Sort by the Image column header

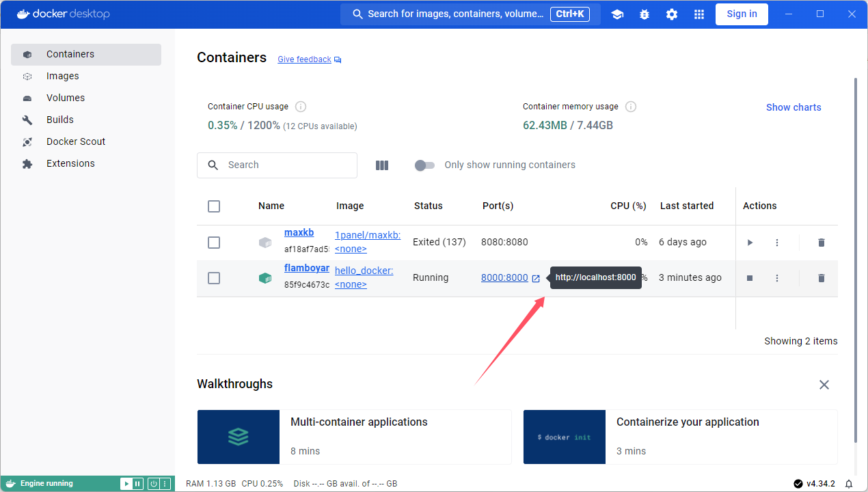(350, 206)
